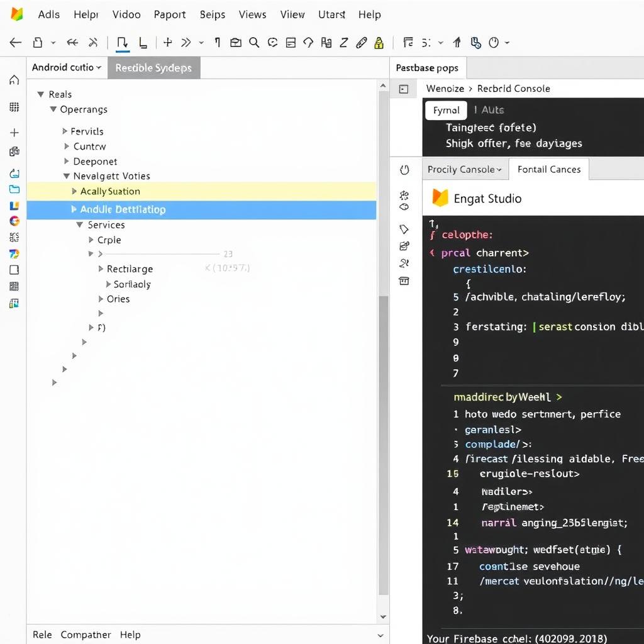Switch to the Fontail Cances tab

(x=548, y=169)
